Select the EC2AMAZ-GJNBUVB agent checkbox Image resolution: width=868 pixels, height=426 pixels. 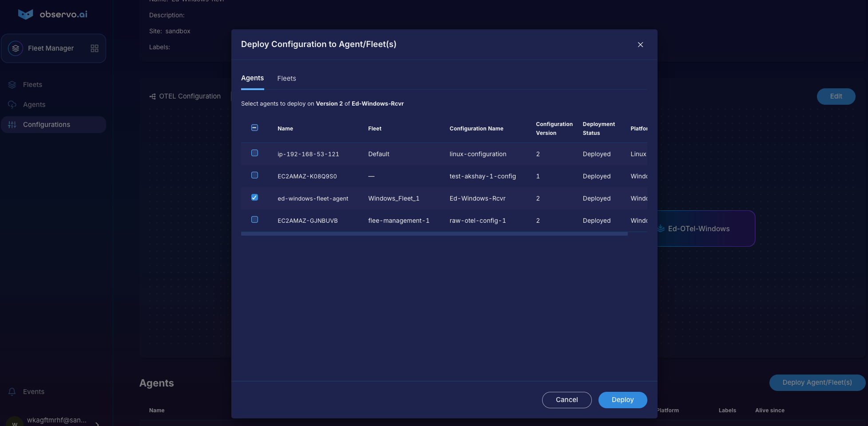[254, 220]
